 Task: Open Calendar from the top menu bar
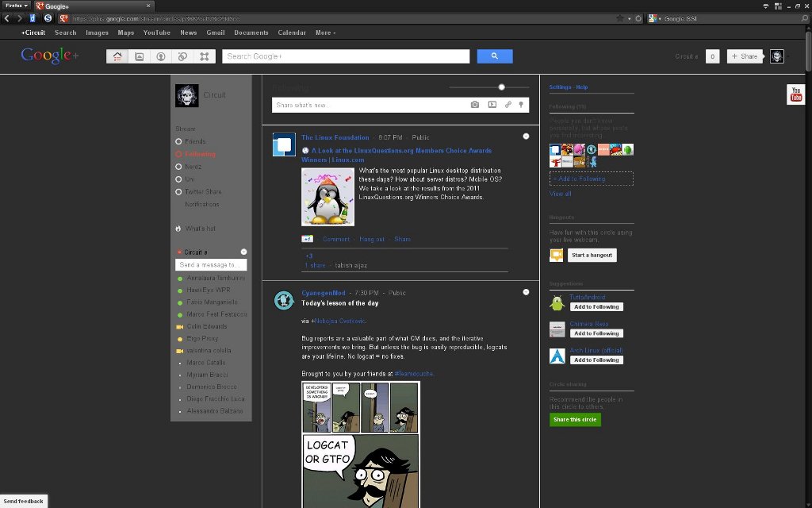(x=292, y=33)
